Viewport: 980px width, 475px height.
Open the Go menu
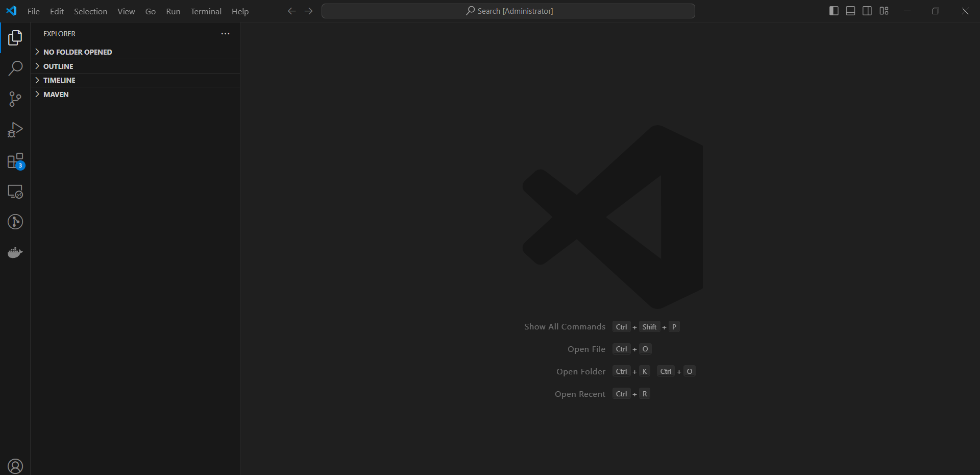coord(151,11)
